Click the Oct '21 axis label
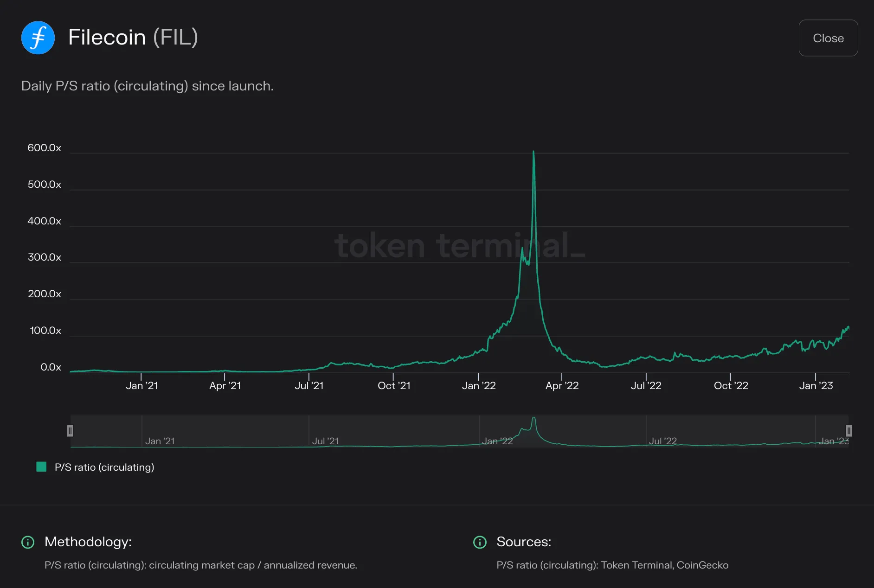This screenshot has height=588, width=874. tap(394, 385)
